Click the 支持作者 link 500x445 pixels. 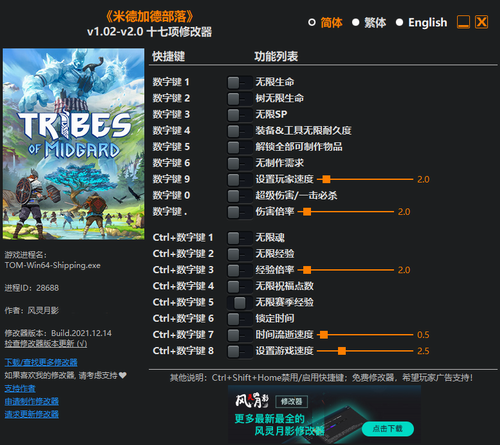(x=20, y=389)
